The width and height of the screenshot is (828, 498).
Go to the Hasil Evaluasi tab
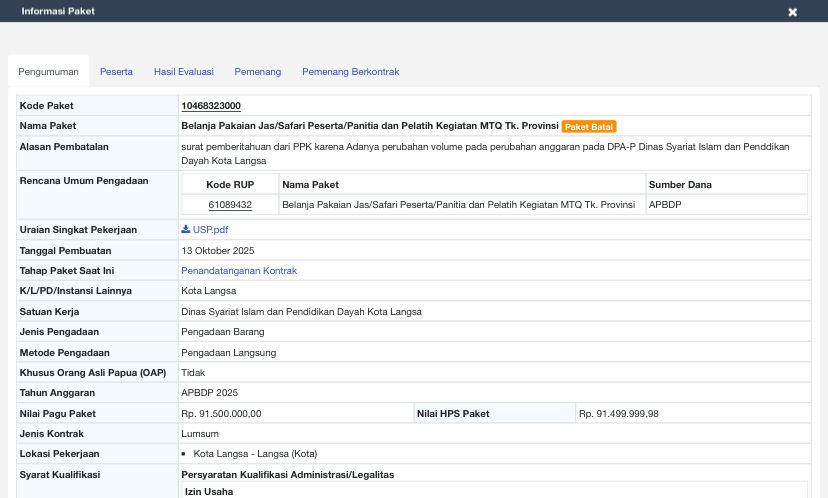pos(183,72)
